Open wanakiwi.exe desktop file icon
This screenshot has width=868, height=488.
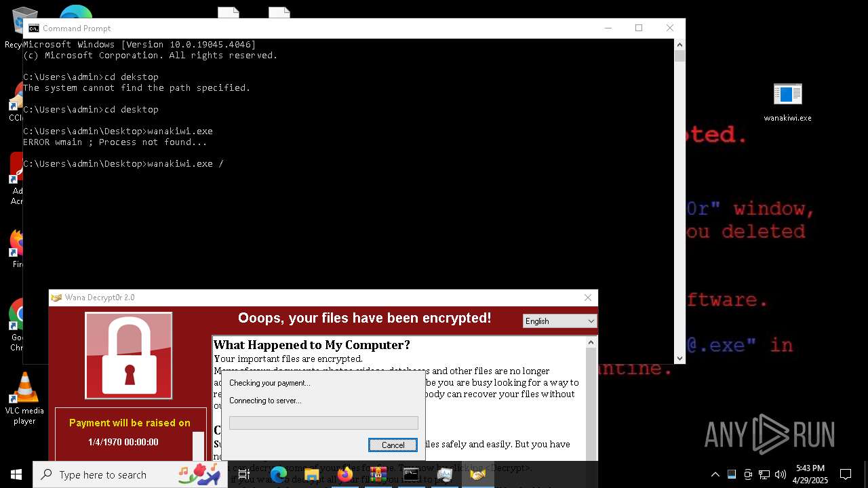coord(787,102)
